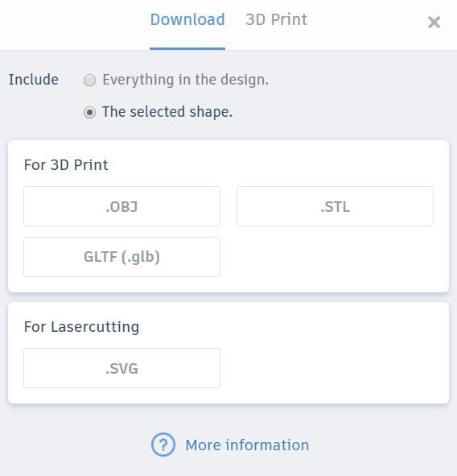Click the Include label
This screenshot has width=457, height=476.
tap(33, 80)
